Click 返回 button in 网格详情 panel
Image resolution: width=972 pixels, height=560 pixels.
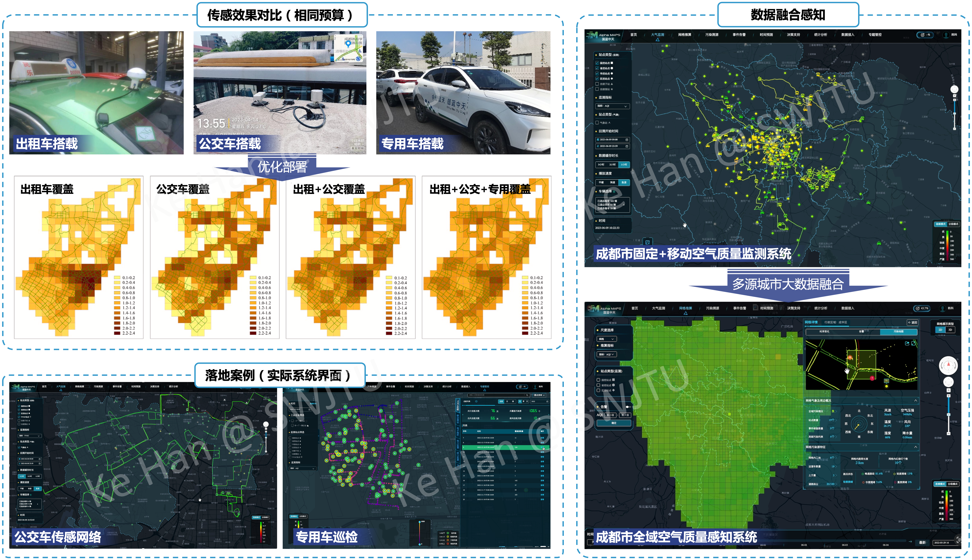(912, 323)
